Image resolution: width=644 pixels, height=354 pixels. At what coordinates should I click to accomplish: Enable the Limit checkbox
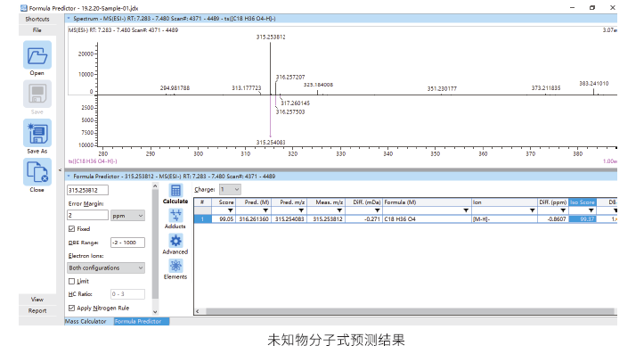click(x=72, y=281)
